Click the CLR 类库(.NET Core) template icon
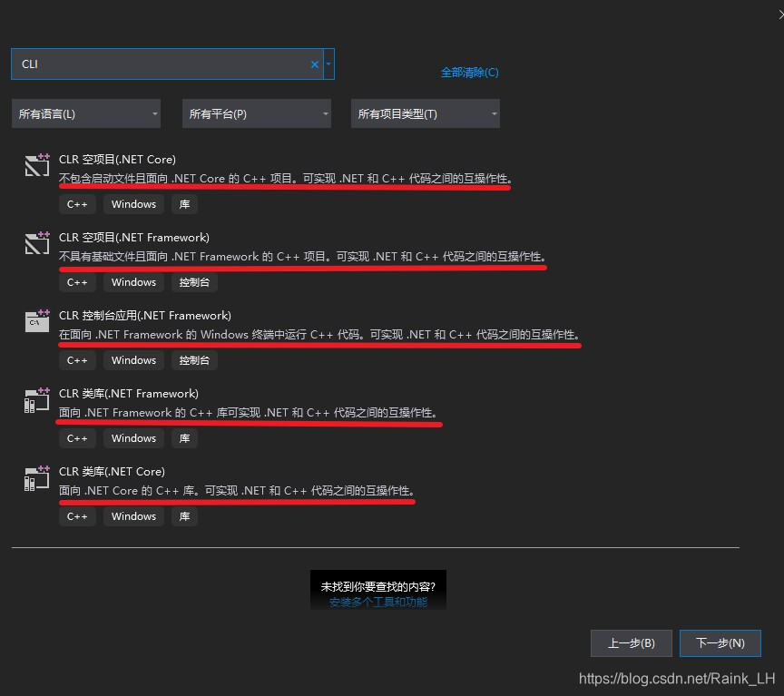784x696 pixels. tap(37, 478)
